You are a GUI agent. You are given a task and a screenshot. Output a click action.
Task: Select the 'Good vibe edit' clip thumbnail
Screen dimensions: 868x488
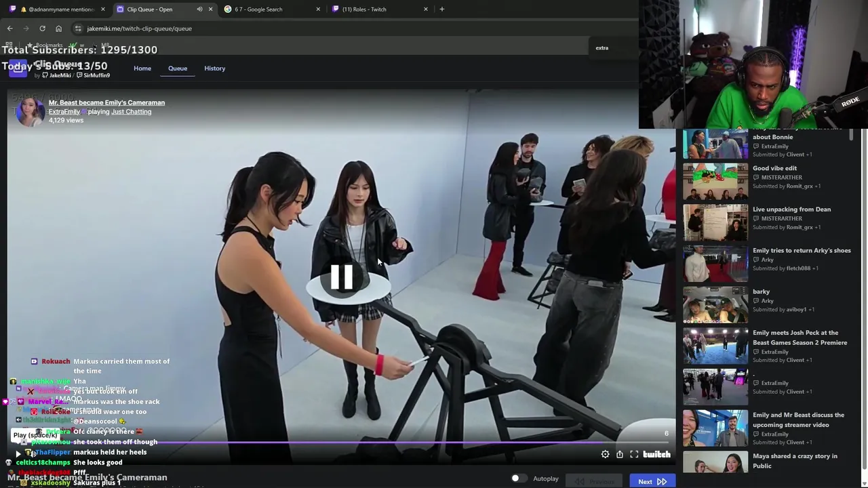(x=715, y=181)
